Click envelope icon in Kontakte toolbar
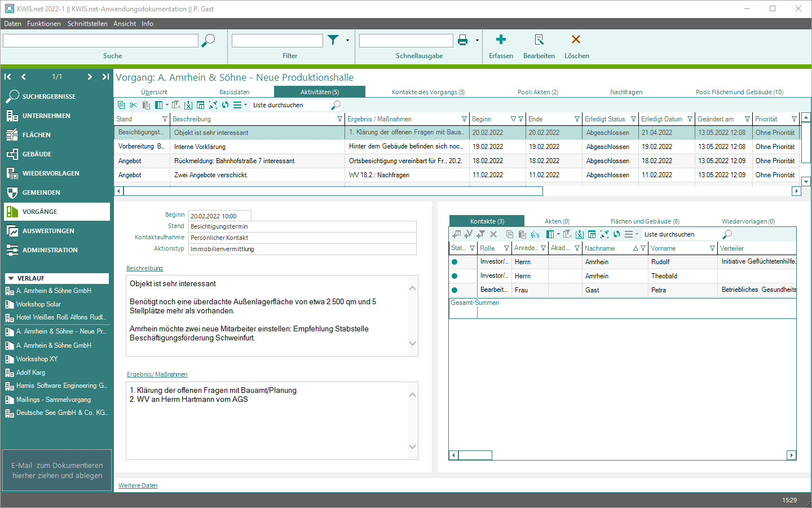812x508 pixels. point(535,234)
